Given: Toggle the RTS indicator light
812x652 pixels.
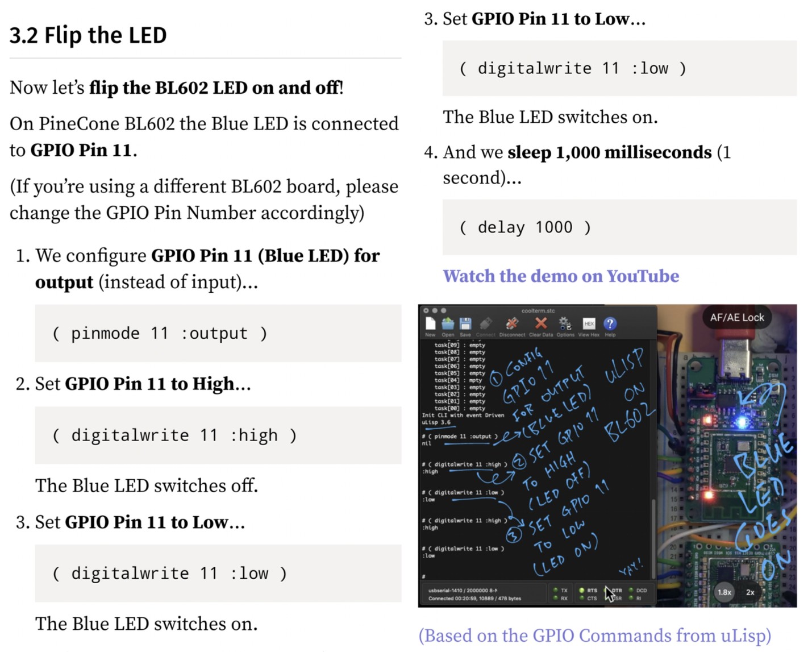Looking at the screenshot, I should tap(582, 591).
